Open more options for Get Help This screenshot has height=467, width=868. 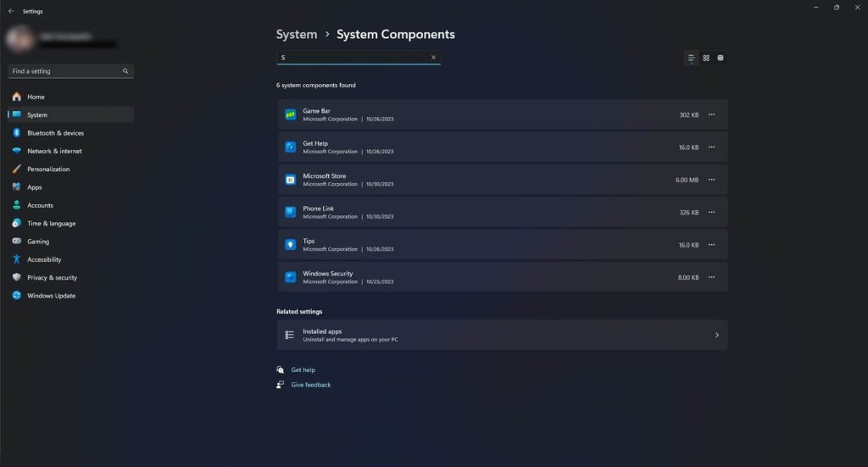[711, 147]
